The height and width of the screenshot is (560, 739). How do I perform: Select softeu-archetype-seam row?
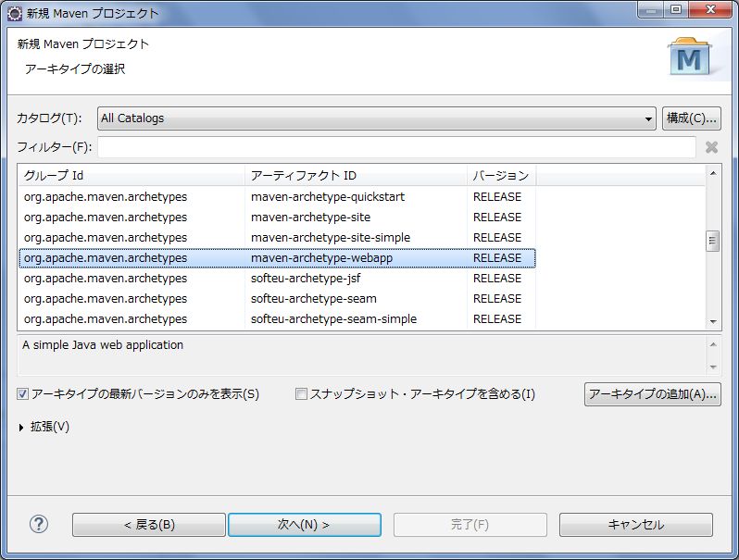[x=277, y=299]
